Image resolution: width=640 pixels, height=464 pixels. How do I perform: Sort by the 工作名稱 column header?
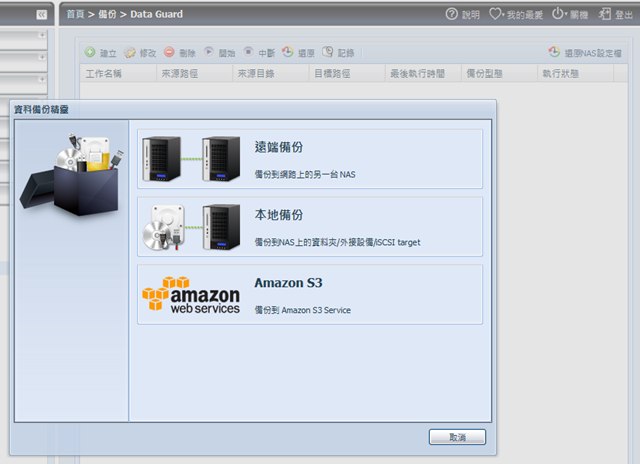coord(118,73)
